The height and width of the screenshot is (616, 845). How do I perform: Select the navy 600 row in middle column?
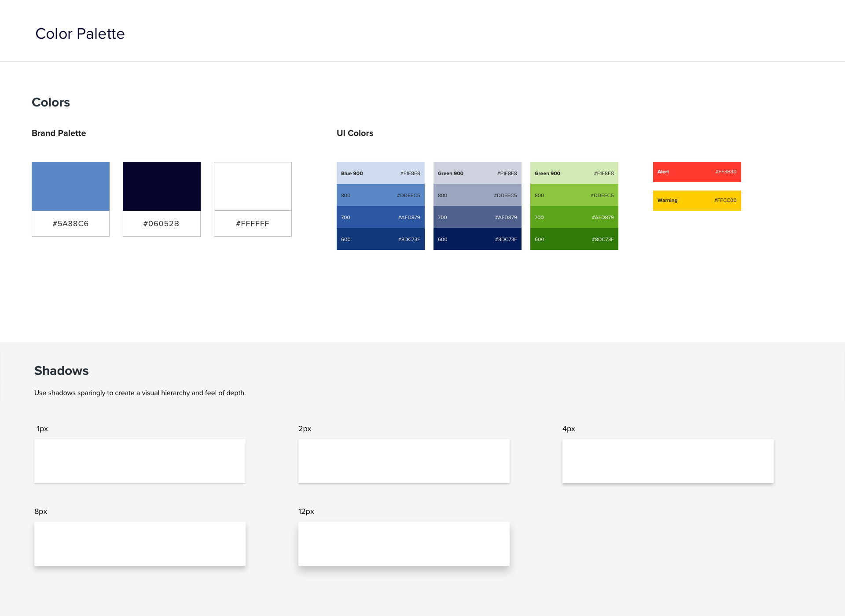point(477,239)
